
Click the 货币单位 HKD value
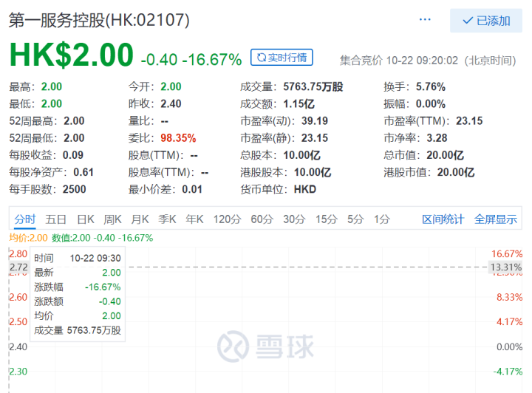[x=304, y=189]
